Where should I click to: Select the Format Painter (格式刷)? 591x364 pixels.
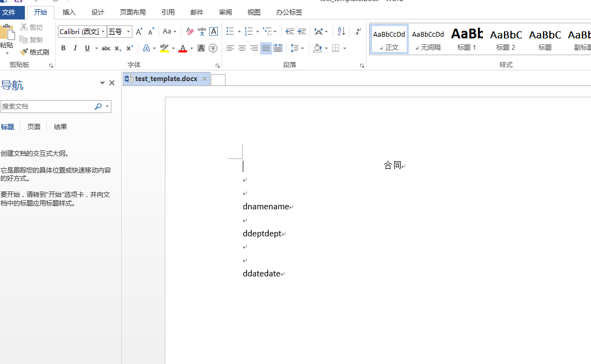(35, 52)
